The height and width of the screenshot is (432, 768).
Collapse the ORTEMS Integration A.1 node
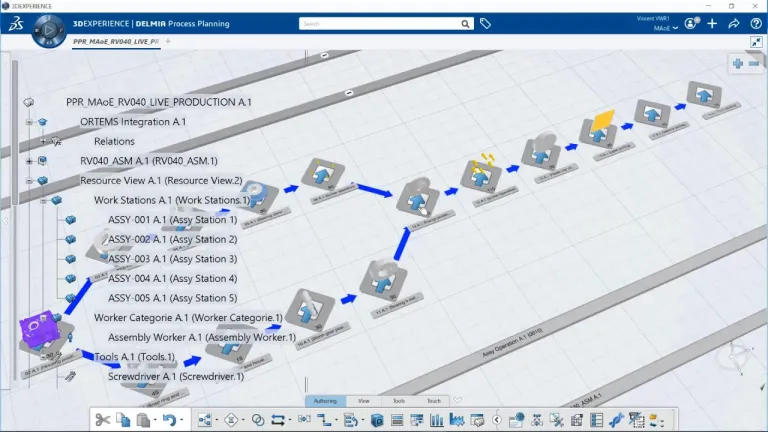tap(29, 121)
